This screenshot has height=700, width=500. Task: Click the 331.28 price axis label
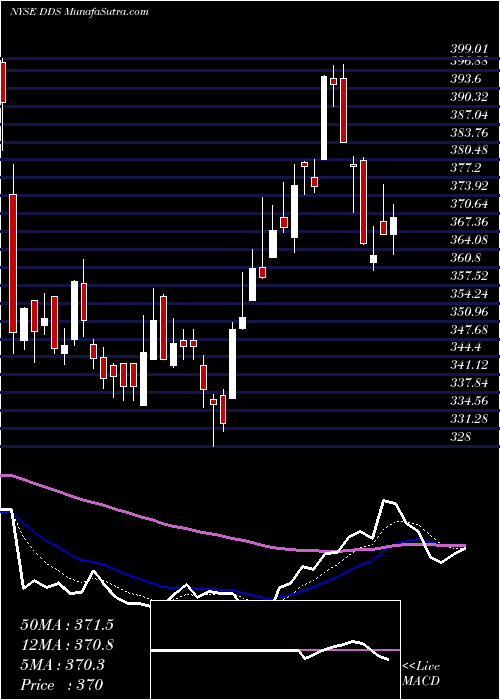tap(469, 419)
